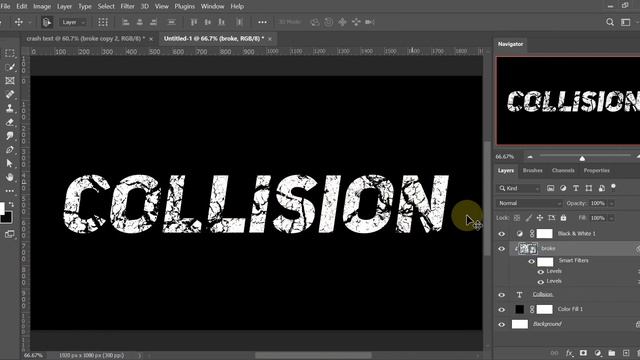
Task: Open the Auto-Select Layer dropdown
Action: (73, 22)
